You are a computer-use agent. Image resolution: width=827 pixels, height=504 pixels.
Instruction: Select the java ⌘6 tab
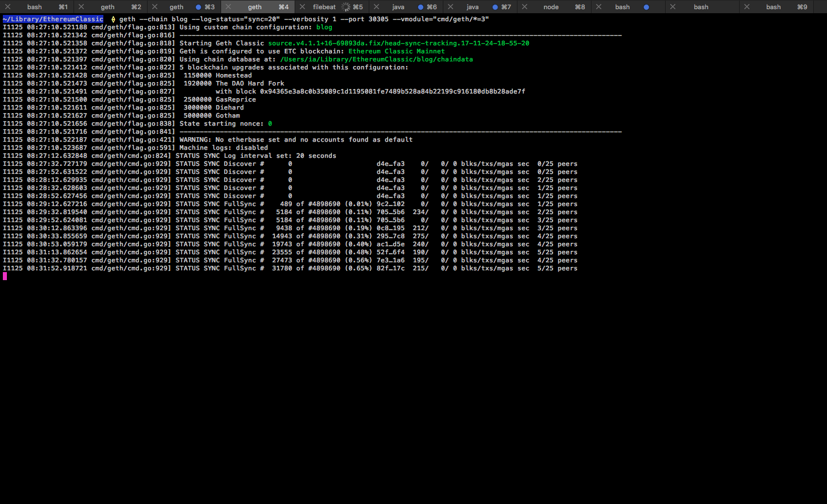tap(405, 7)
